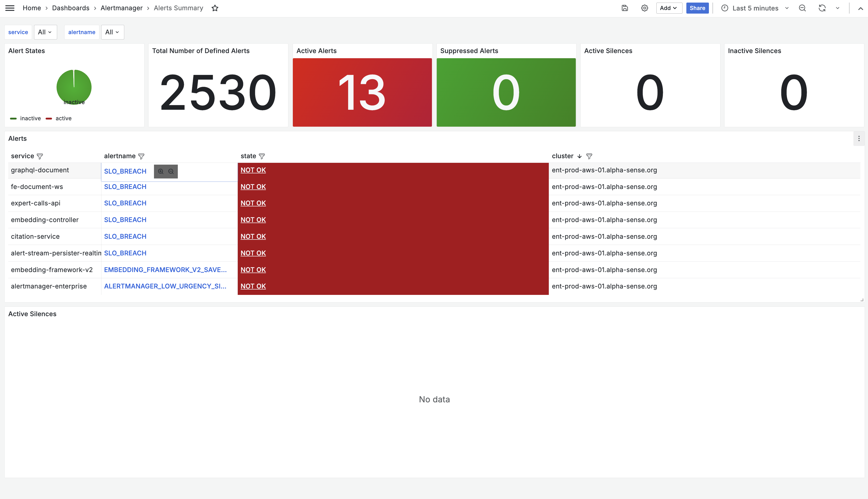
Task: Go to Alertmanager breadcrumb
Action: pyautogui.click(x=121, y=8)
